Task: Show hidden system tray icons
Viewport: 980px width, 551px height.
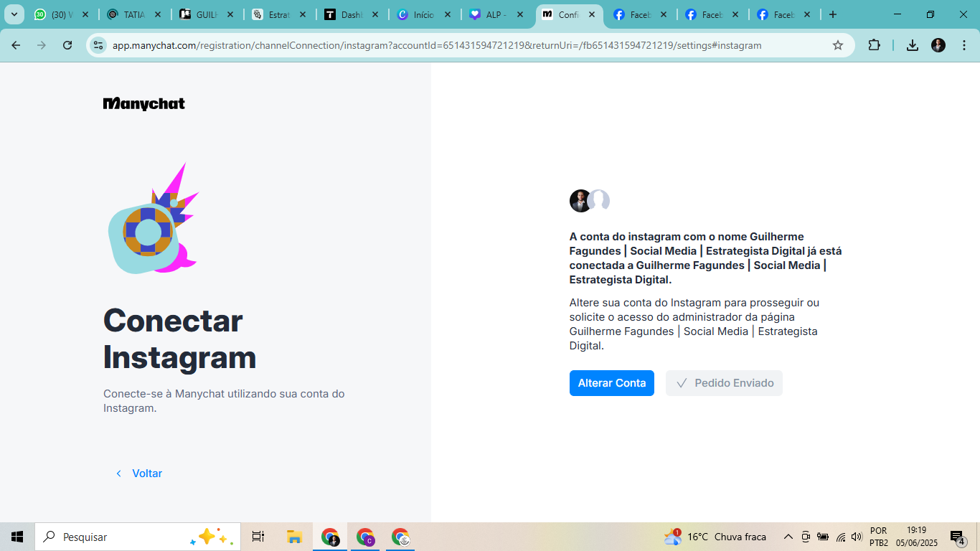Action: tap(788, 537)
